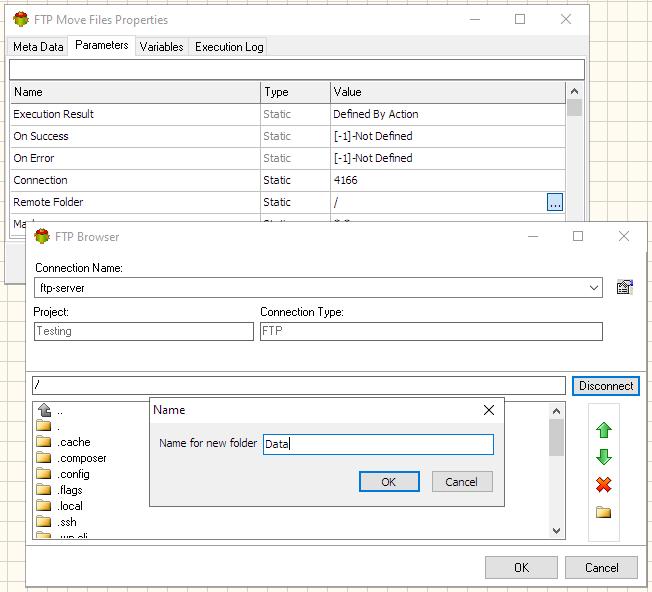This screenshot has height=592, width=652.
Task: Click the parent directory up icon
Action: (44, 410)
